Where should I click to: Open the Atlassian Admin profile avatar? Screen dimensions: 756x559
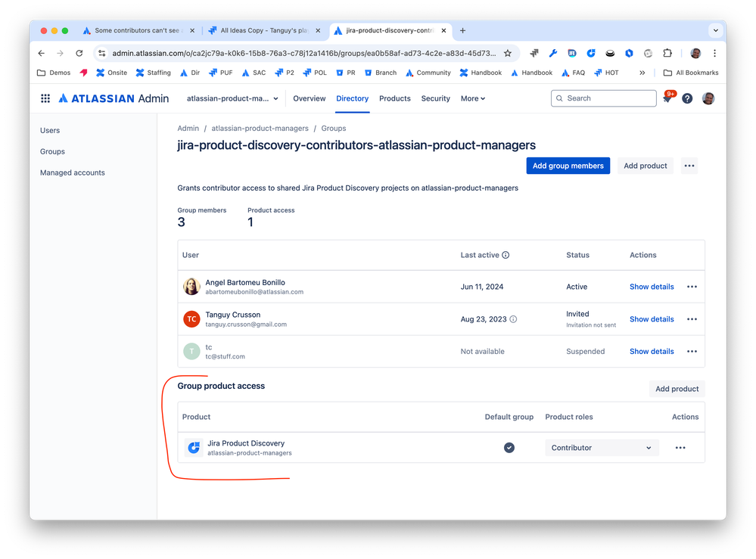tap(708, 98)
